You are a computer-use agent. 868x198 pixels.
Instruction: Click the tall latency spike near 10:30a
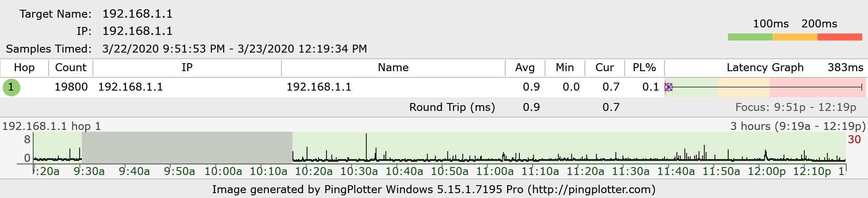pos(366,146)
